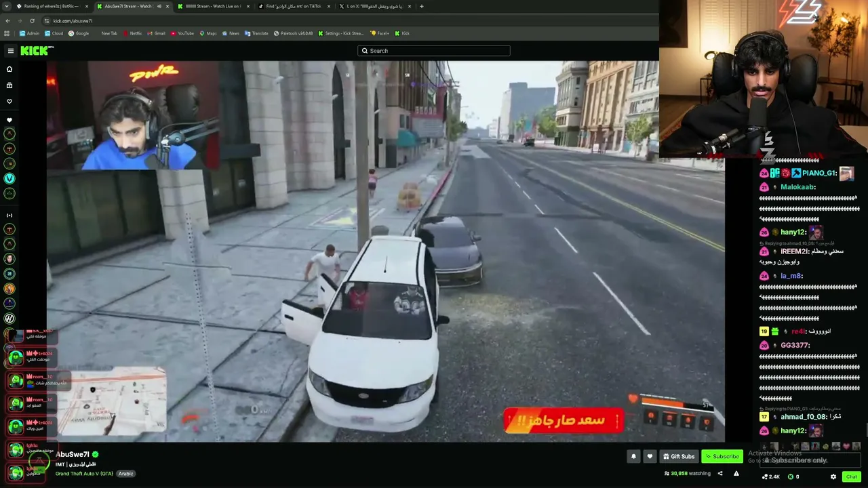868x488 pixels.
Task: Open the AbuSwe7l channel name link
Action: click(x=73, y=454)
